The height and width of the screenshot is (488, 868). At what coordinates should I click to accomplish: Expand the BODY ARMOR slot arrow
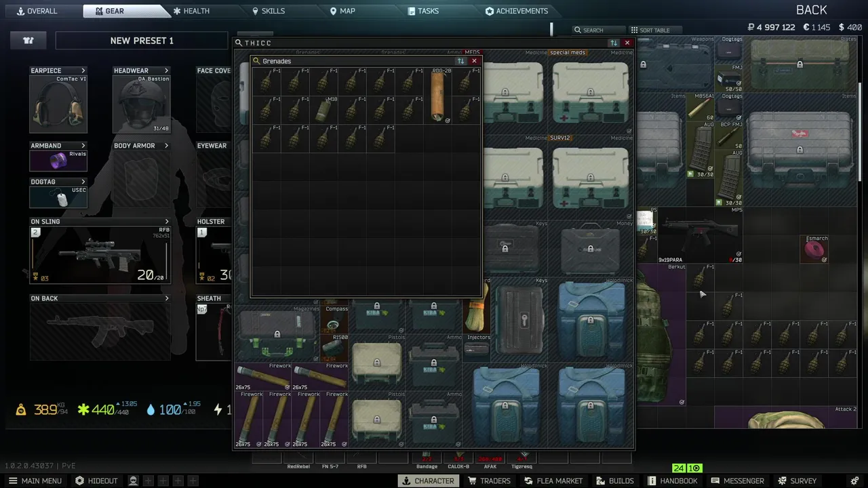tap(166, 146)
